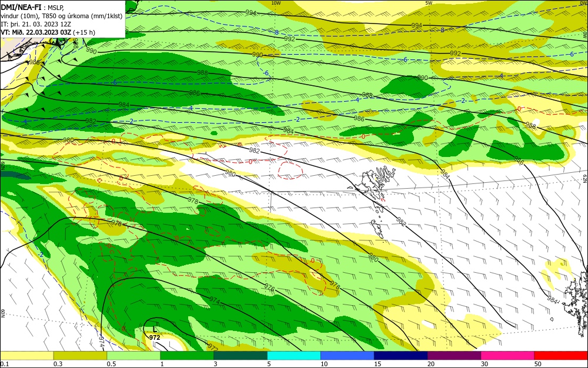This screenshot has width=588, height=368.
Task: Click the '50' legend value
Action: point(538,364)
